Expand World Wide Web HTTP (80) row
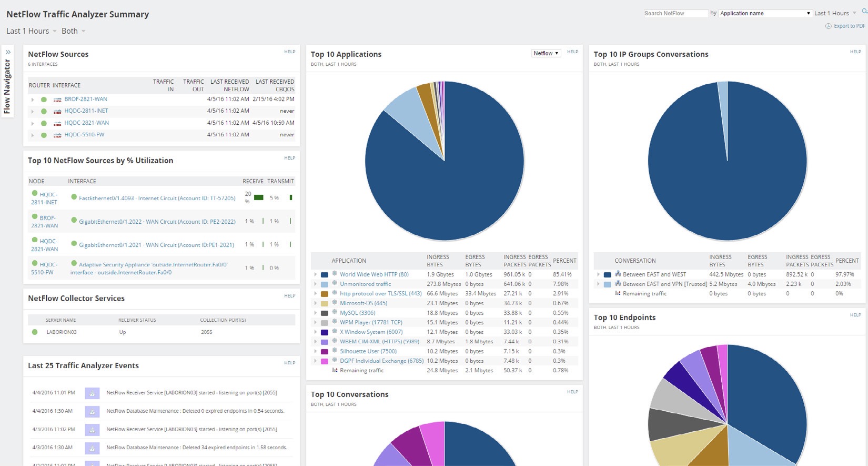This screenshot has height=466, width=868. tap(315, 274)
